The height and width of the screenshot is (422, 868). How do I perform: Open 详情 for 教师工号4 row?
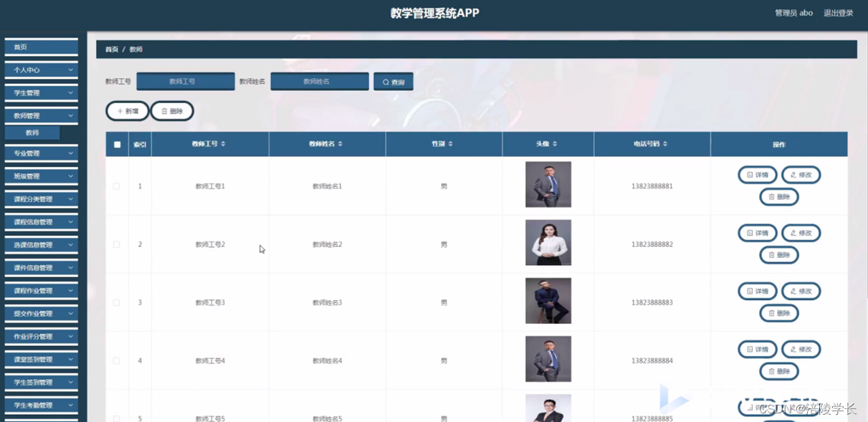(758, 349)
